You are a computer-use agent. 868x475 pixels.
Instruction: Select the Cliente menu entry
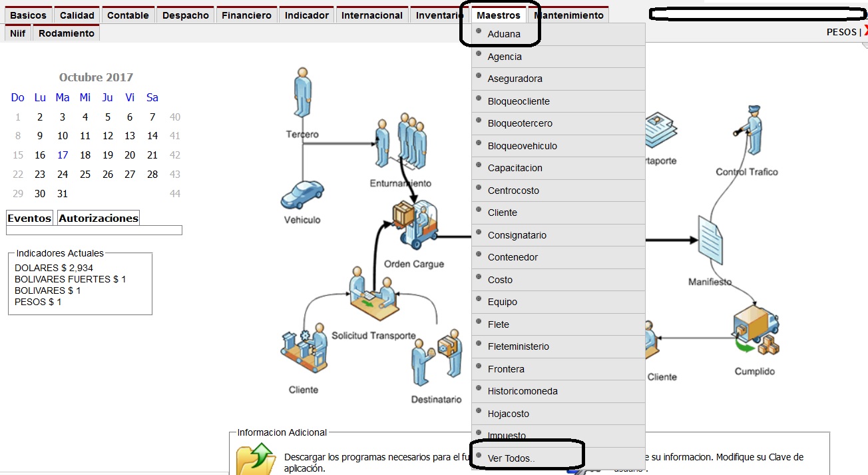click(x=502, y=213)
